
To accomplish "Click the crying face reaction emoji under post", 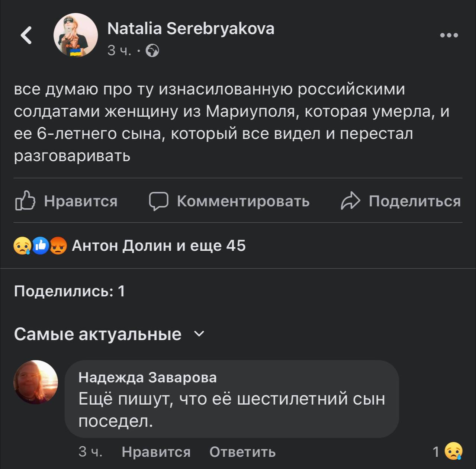I will tap(22, 246).
